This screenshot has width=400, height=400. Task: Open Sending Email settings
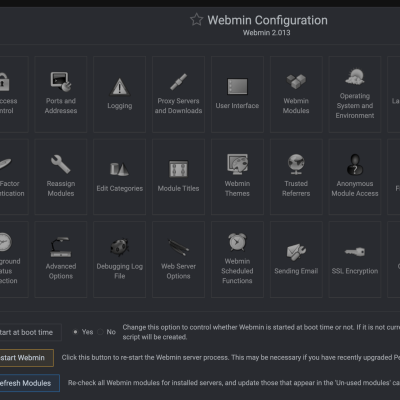[296, 259]
